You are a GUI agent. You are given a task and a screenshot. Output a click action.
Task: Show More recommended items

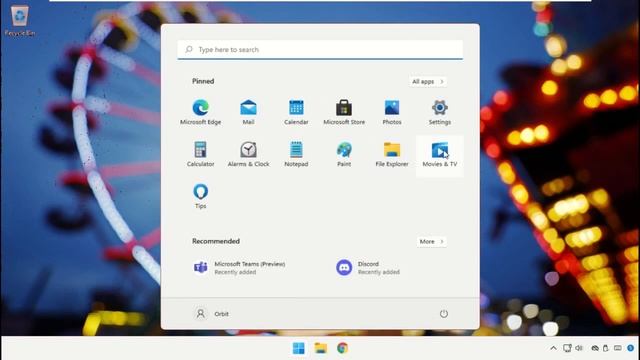click(x=431, y=242)
